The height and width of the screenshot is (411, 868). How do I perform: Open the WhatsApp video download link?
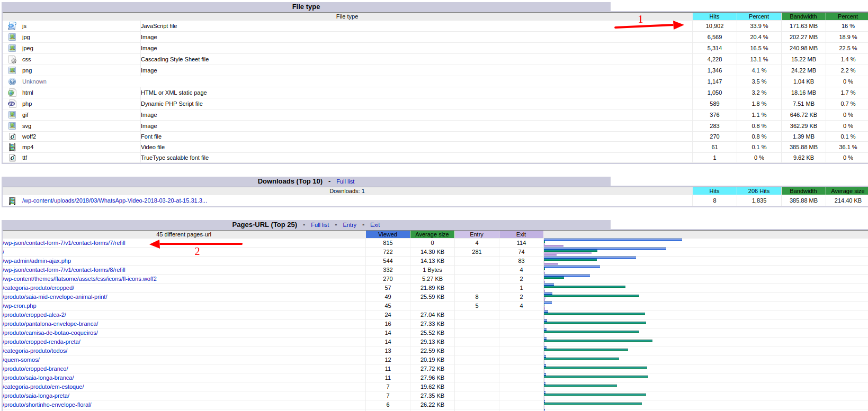click(114, 200)
